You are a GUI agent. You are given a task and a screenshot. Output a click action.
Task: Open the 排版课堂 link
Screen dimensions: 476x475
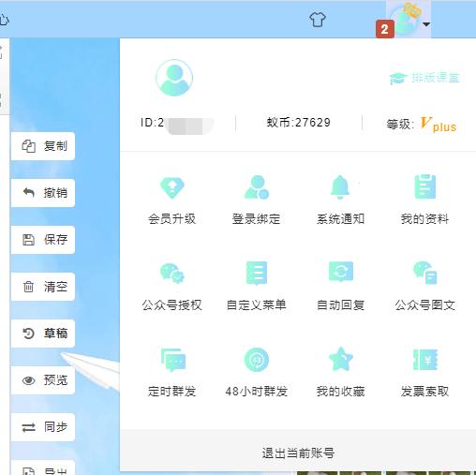point(424,78)
